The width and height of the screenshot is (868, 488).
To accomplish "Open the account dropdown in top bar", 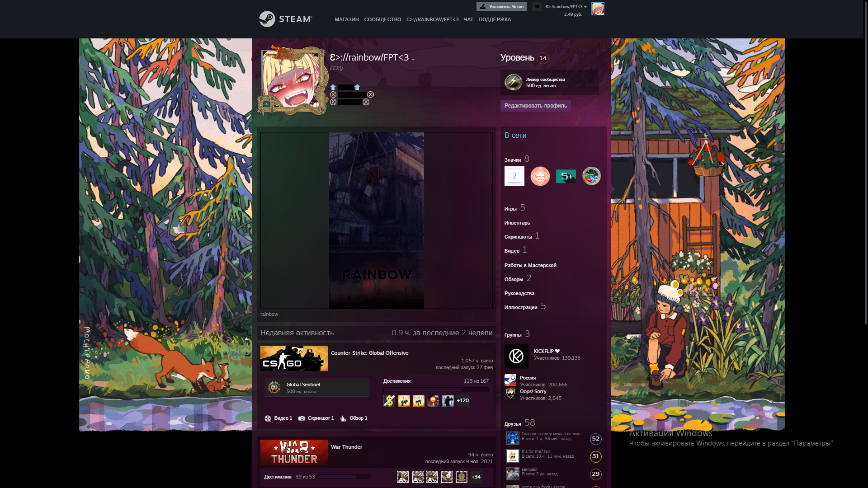I will pos(566,7).
